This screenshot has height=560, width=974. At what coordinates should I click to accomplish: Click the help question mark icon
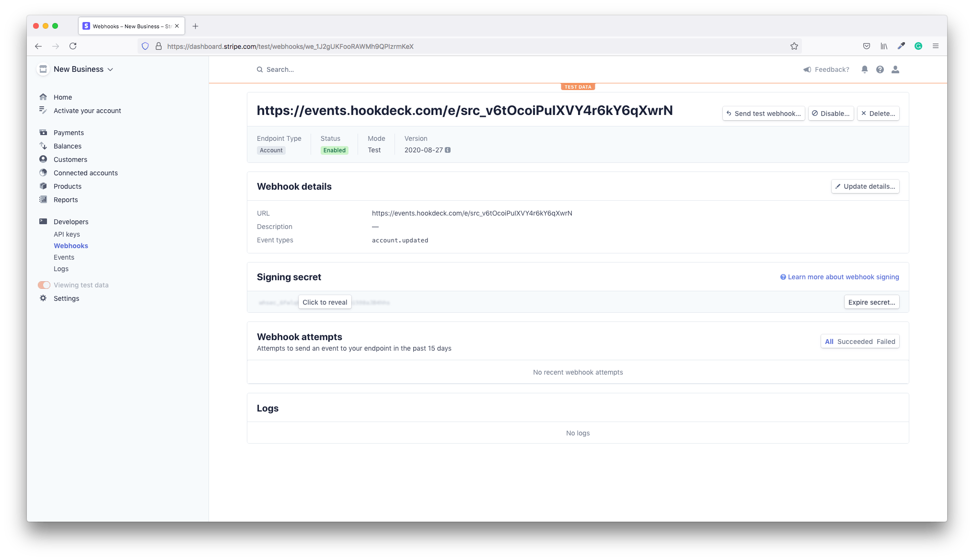point(880,69)
